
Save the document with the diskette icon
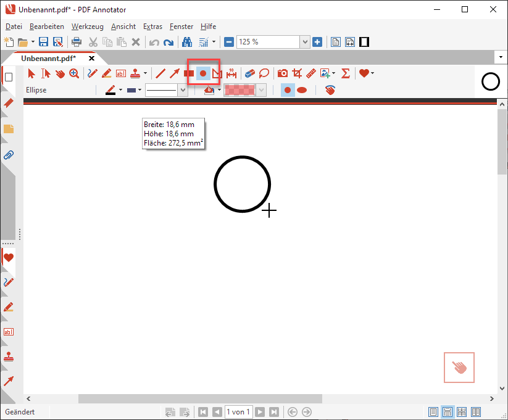(x=43, y=42)
